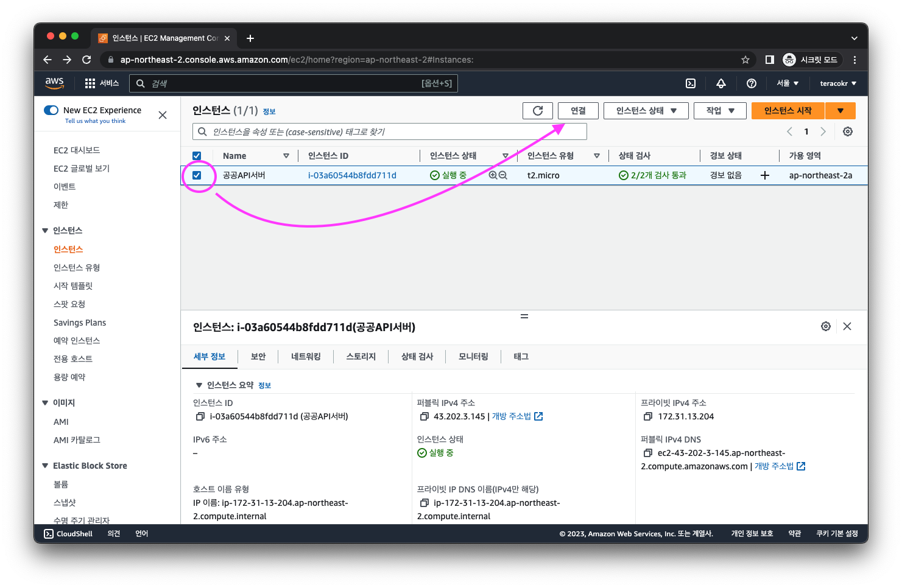Open AMI 카탈로그 in sidebar
Viewport: 902px width, 588px height.
click(77, 440)
